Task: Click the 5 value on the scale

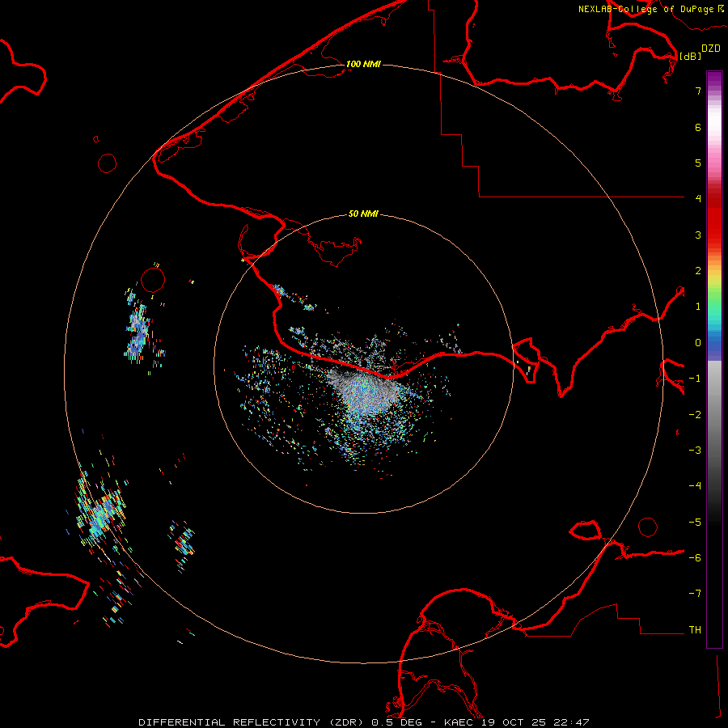Action: point(698,163)
